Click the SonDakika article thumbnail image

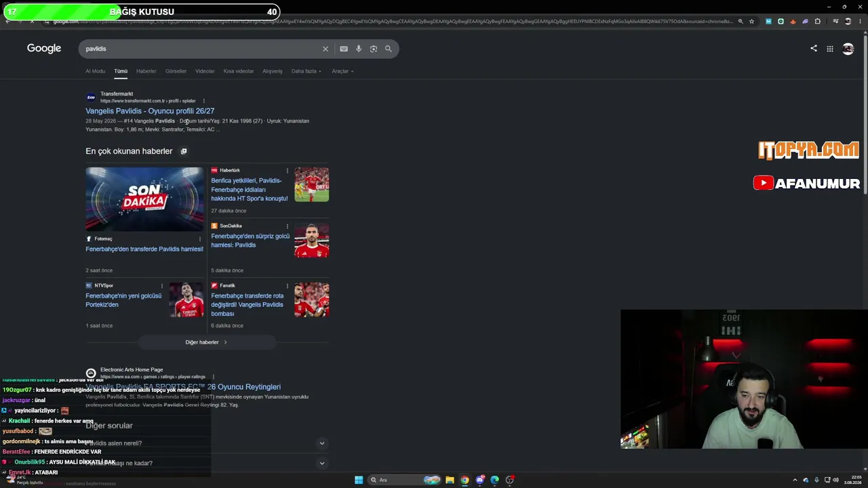click(312, 240)
